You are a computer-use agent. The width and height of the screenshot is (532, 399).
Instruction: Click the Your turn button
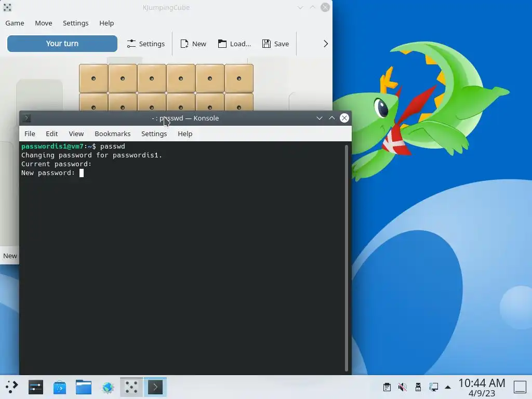tap(62, 44)
